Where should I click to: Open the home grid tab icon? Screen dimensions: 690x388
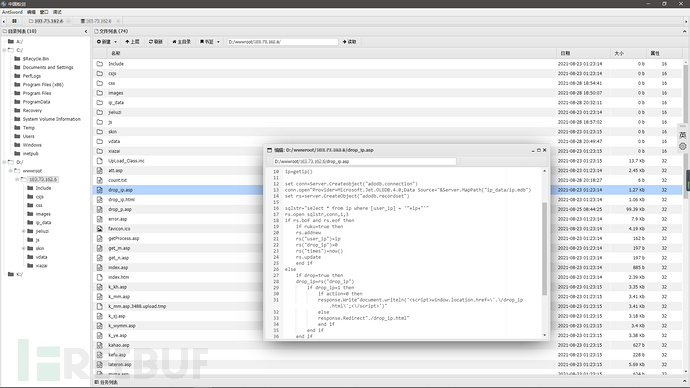(15, 21)
